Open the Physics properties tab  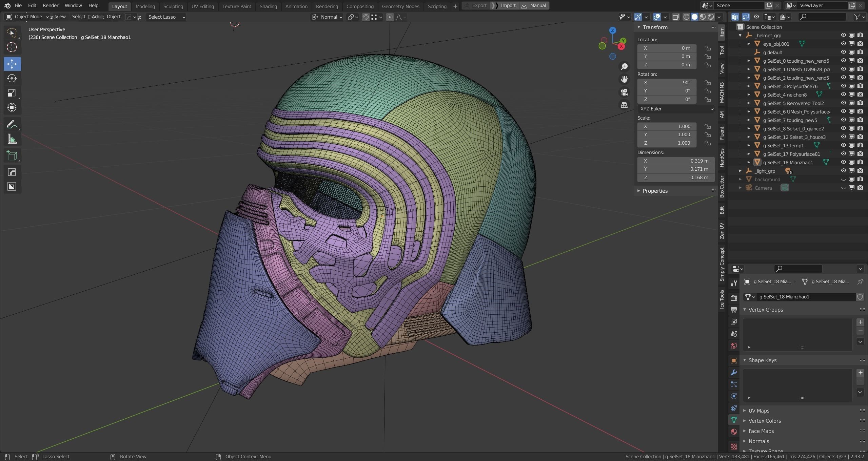click(x=734, y=396)
